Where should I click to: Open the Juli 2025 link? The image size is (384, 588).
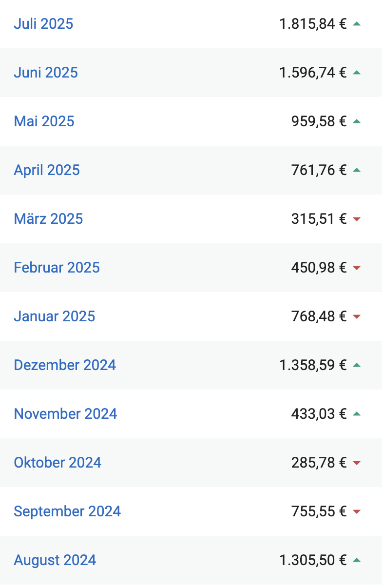click(43, 24)
